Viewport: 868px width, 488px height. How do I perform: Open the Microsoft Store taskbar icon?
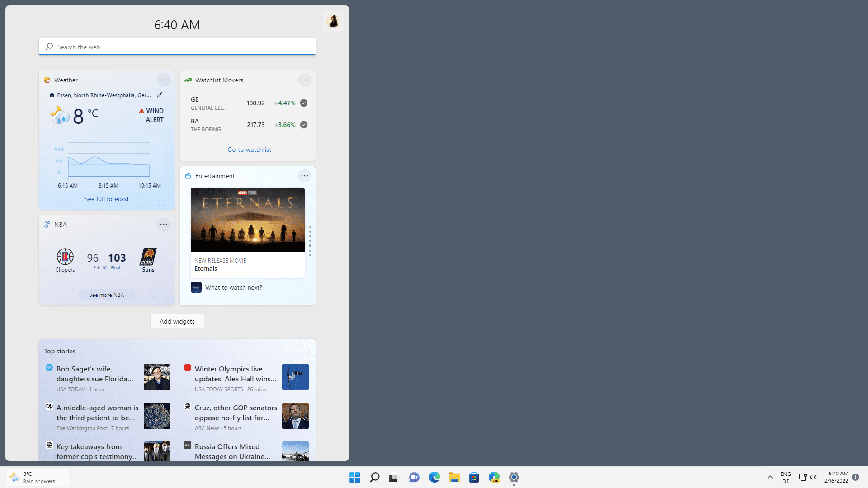[x=474, y=477]
